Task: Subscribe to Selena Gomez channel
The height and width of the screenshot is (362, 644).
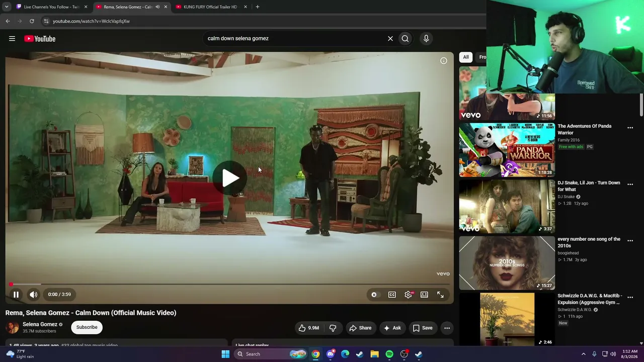Action: pos(87,327)
